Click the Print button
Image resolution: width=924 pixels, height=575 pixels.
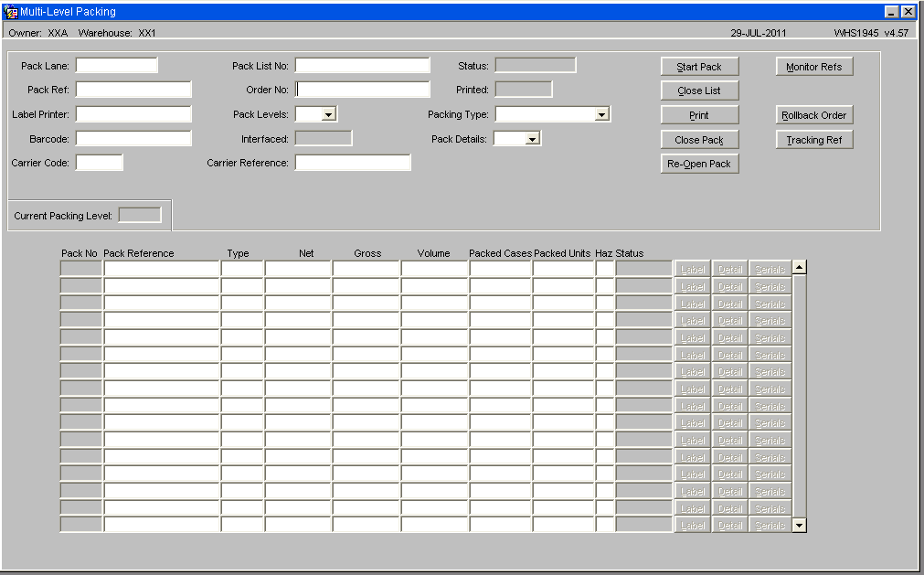click(x=699, y=115)
